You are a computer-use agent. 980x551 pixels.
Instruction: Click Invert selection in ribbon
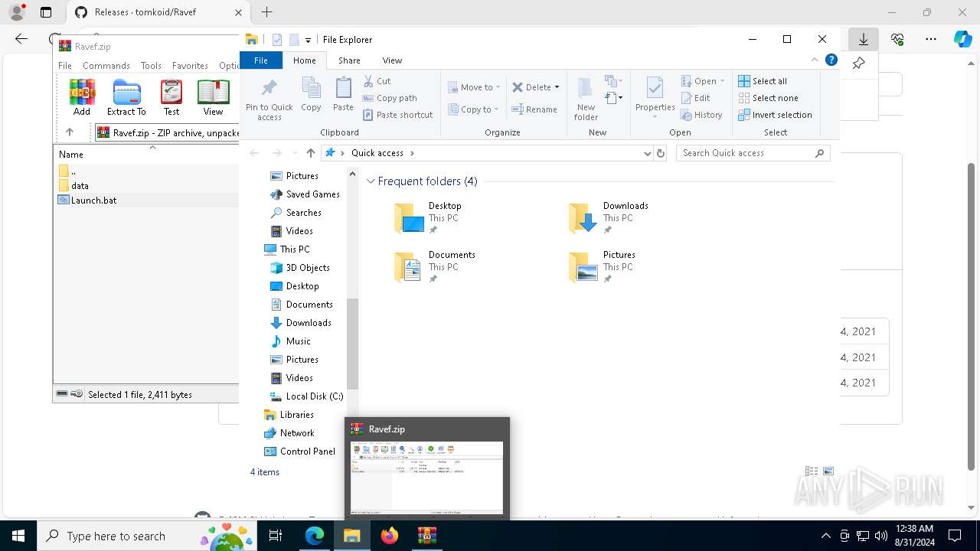[x=775, y=115]
